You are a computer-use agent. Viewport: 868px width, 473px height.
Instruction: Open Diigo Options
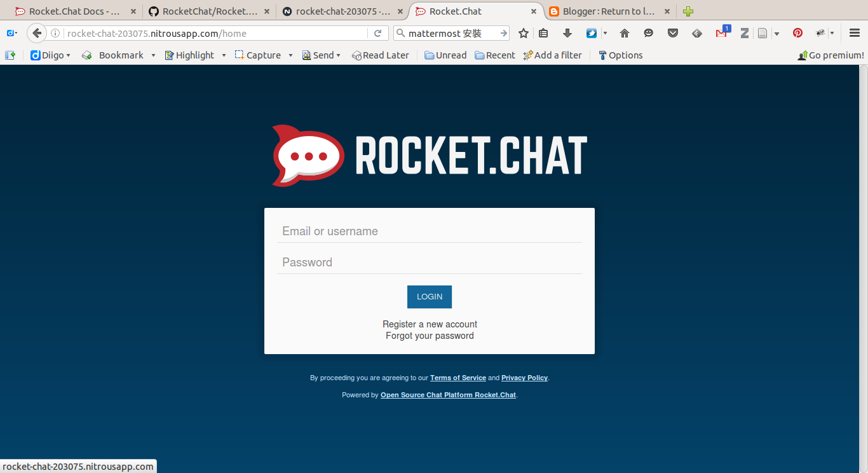click(620, 55)
